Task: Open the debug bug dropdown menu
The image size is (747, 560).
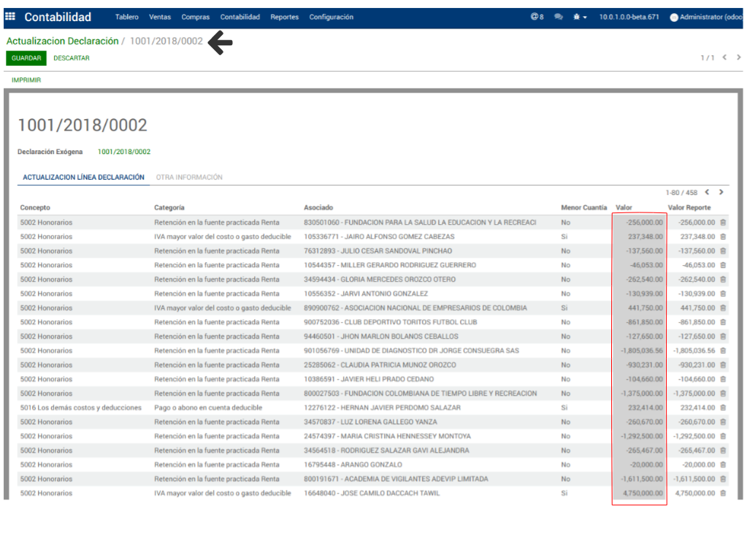Action: pos(580,17)
